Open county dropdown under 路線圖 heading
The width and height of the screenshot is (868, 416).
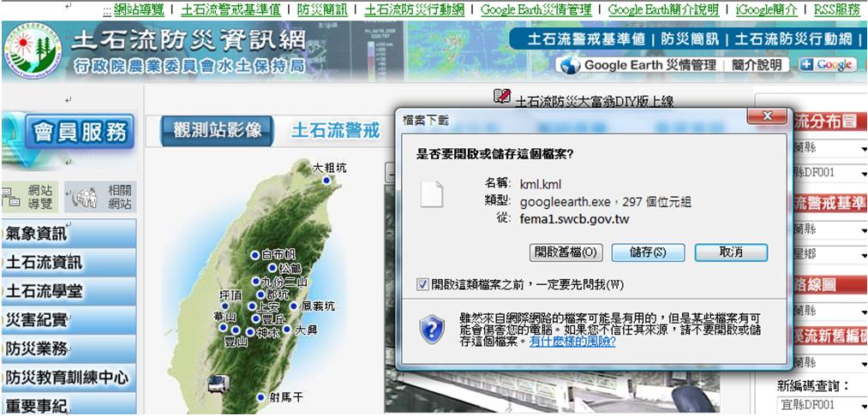[x=829, y=311]
